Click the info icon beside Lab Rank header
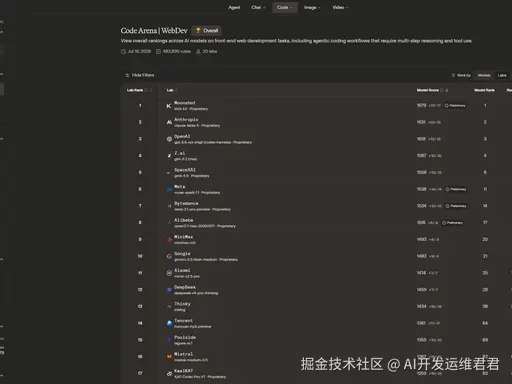The image size is (512, 384). tap(146, 90)
